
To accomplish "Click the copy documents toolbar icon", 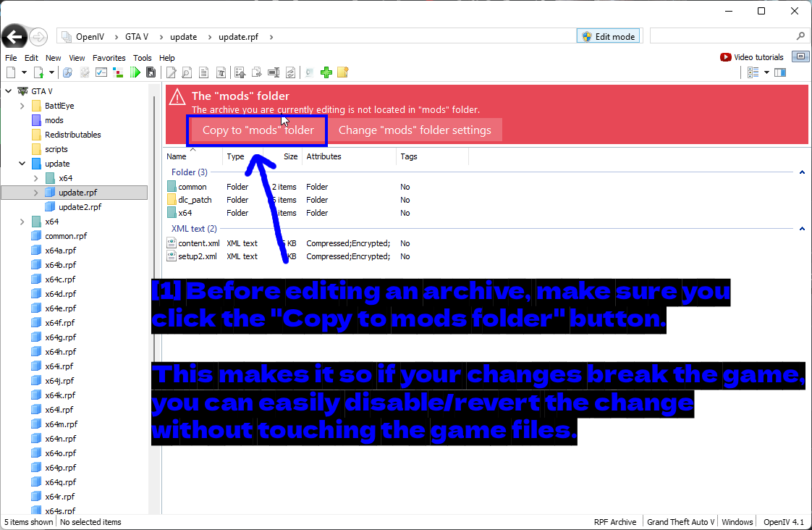I will [x=256, y=72].
